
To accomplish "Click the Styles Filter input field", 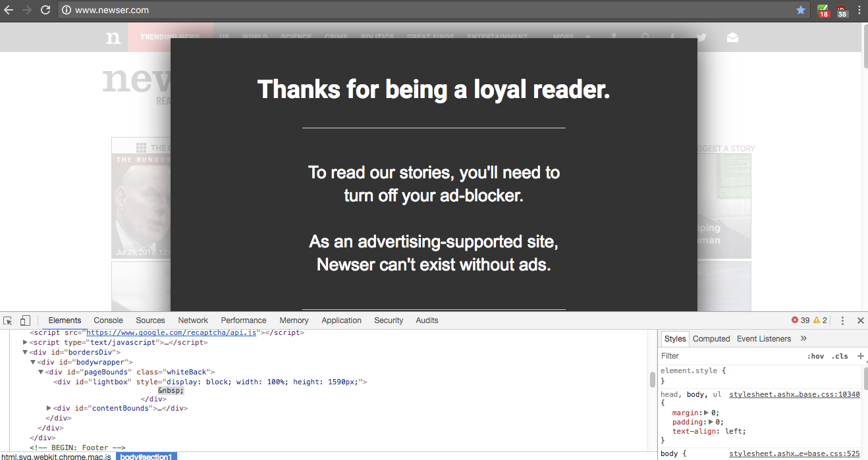I will click(731, 356).
